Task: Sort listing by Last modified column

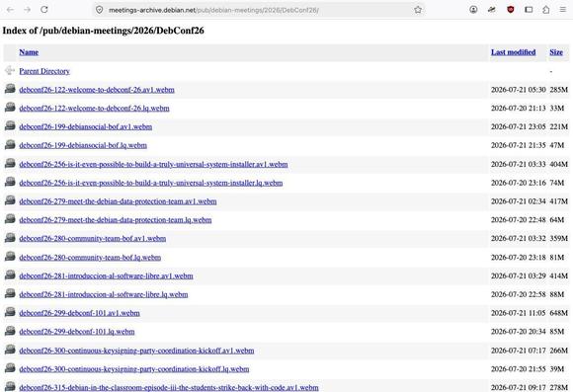Action: coord(513,52)
